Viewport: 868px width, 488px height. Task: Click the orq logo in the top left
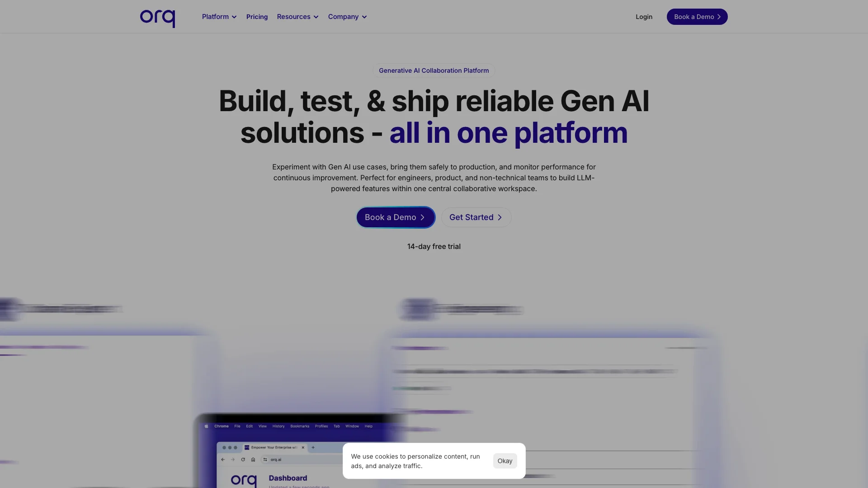tap(157, 16)
